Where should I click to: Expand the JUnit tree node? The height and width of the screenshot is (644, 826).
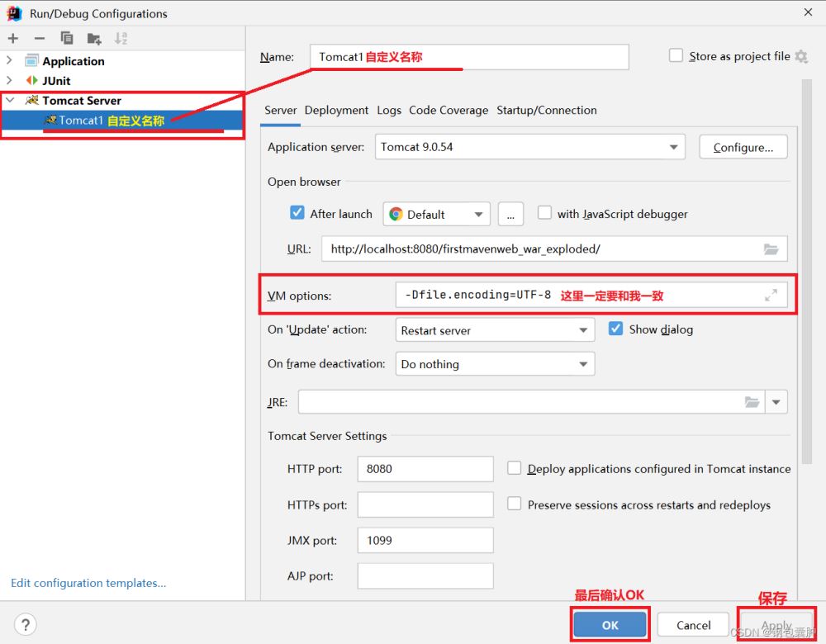click(x=9, y=80)
